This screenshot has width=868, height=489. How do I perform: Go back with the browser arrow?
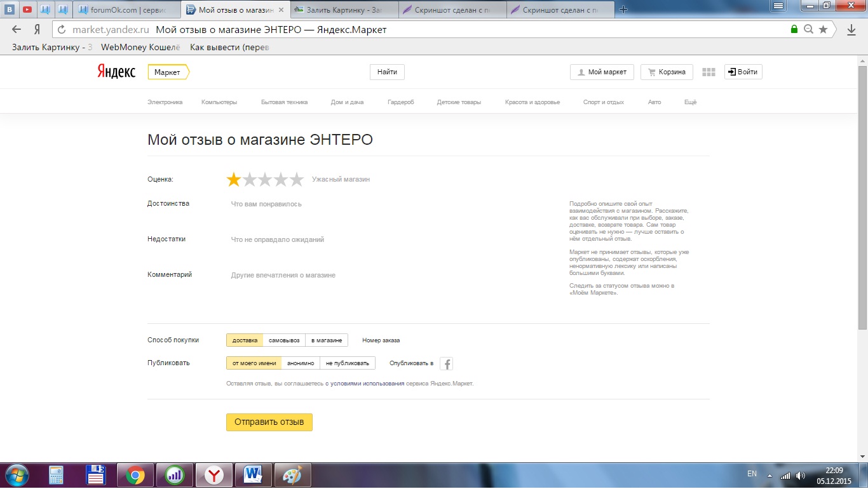[17, 29]
